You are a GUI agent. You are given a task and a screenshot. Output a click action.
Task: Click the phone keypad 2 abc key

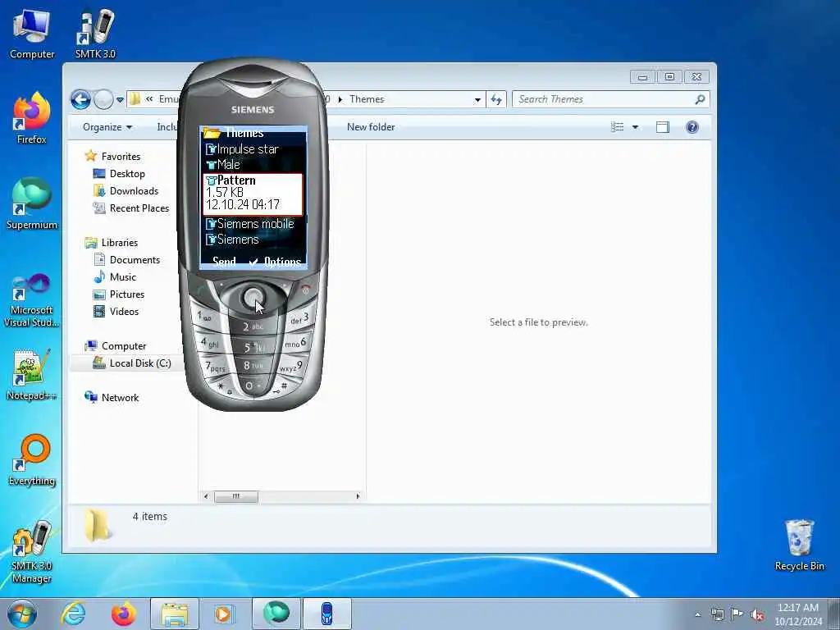coord(253,326)
